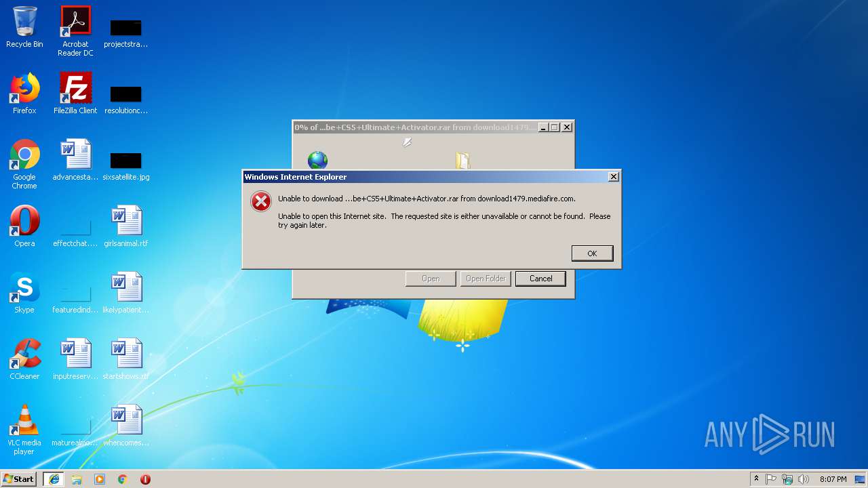Click the globe icon in download dialog
This screenshot has width=868, height=488.
pos(317,161)
